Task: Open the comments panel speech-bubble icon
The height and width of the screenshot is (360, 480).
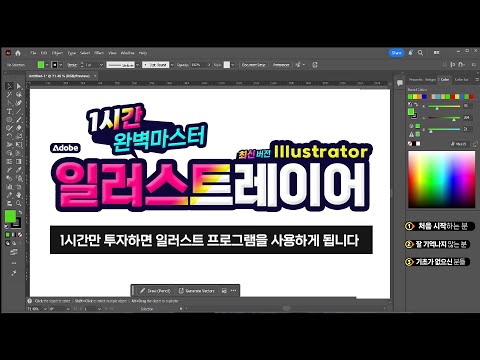Action: pos(400,83)
